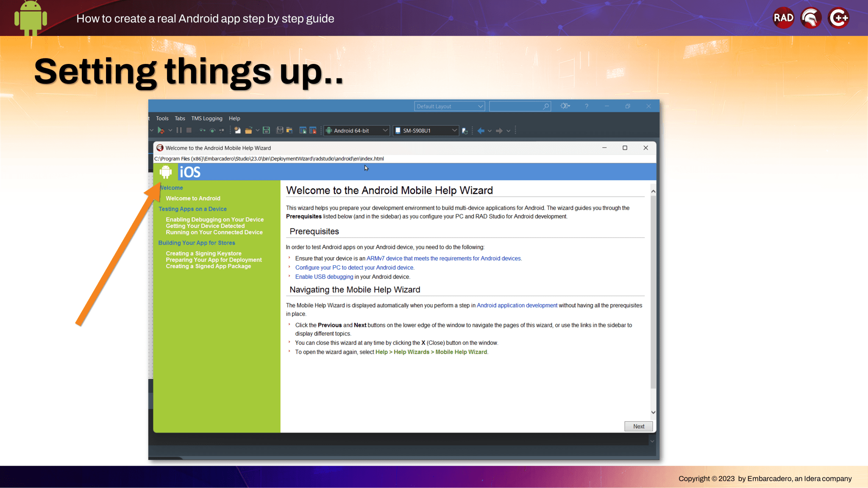Select Preparing Your App for Deployment
The width and height of the screenshot is (868, 488).
coord(214,260)
